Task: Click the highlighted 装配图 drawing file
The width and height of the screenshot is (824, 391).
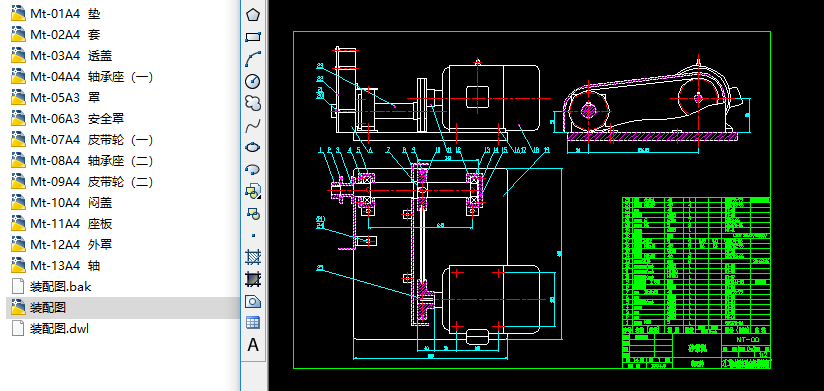Action: [x=123, y=307]
